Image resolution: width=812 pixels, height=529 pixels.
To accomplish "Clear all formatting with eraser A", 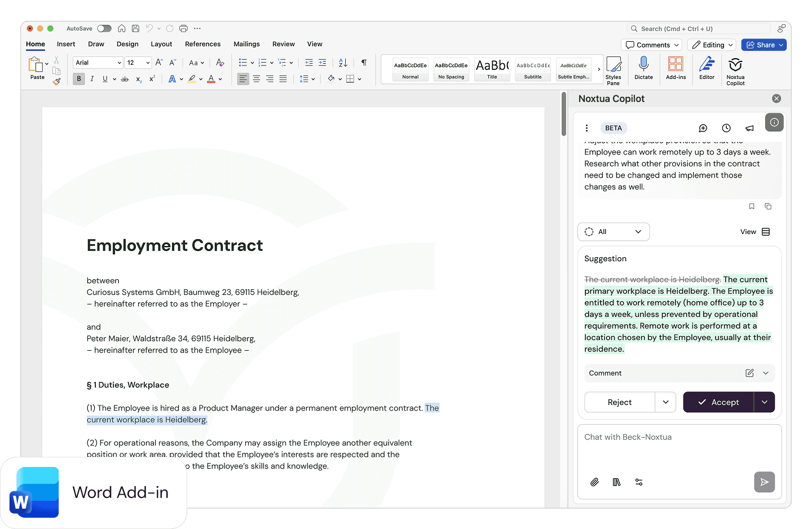I will tap(220, 63).
